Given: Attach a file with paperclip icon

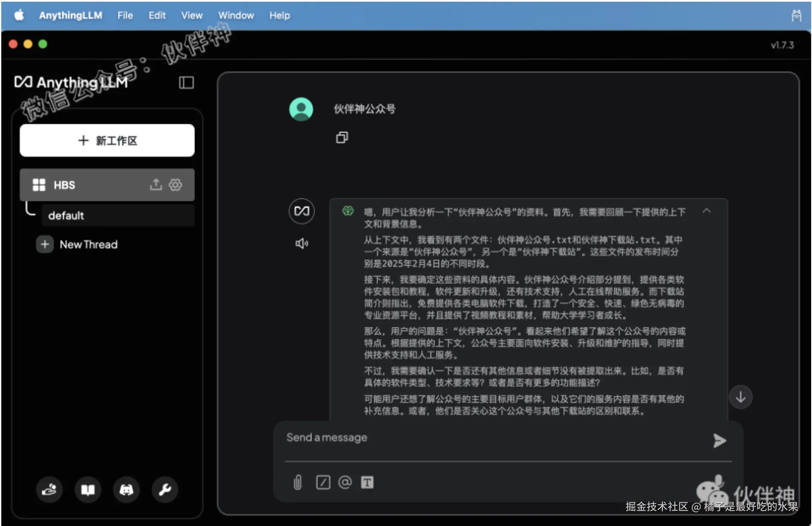Looking at the screenshot, I should coord(298,482).
